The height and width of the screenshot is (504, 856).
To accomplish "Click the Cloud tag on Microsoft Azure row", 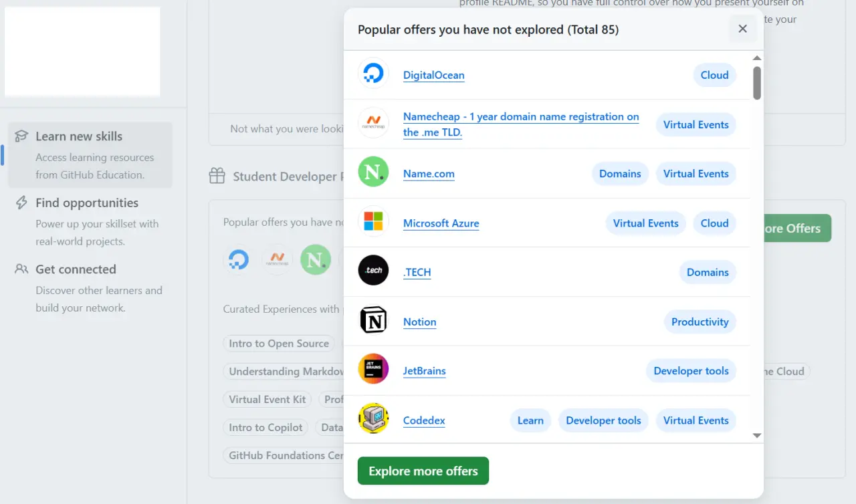I will click(714, 223).
